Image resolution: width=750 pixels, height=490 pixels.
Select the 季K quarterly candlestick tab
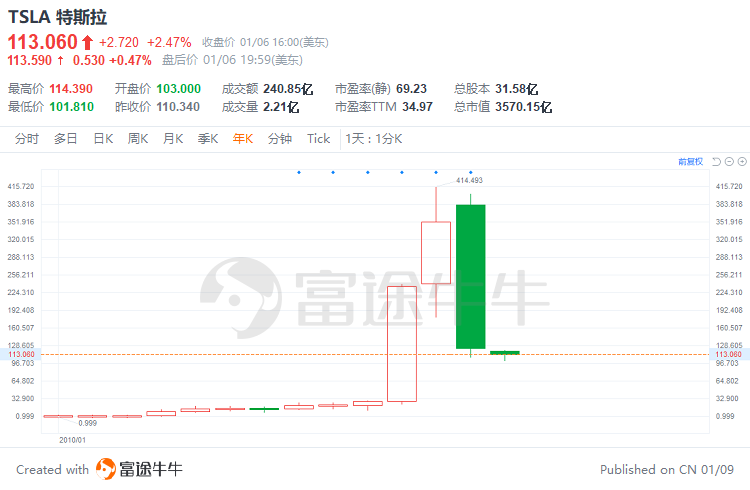point(208,139)
